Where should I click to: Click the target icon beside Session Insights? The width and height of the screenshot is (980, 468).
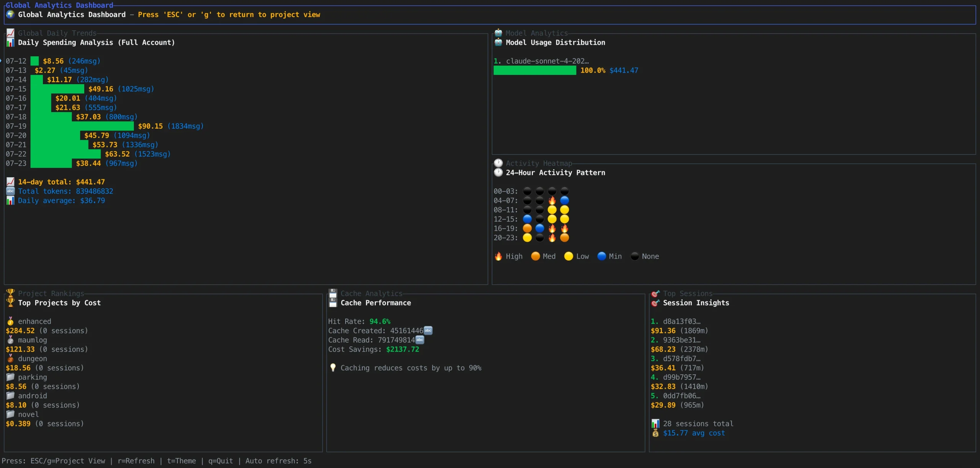655,303
